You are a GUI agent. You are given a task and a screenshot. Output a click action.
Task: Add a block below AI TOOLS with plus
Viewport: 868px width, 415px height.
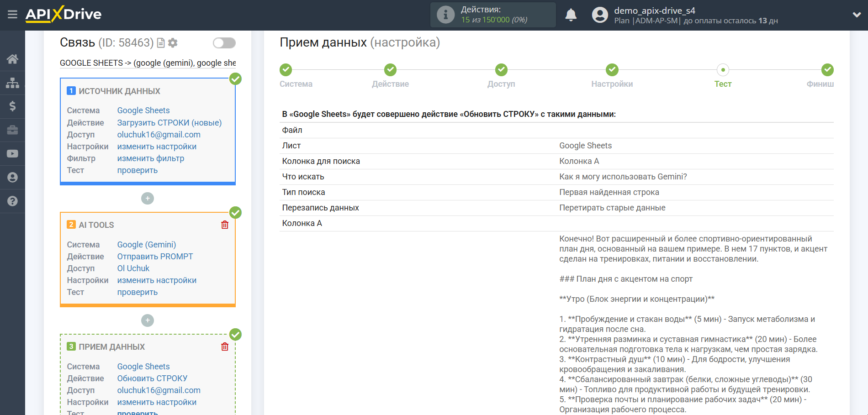(x=148, y=320)
